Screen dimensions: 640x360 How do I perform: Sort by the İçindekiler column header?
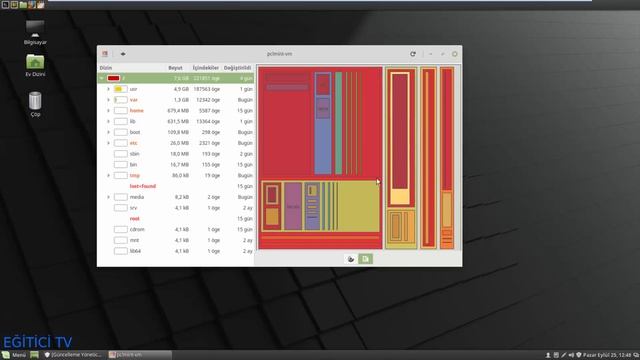pyautogui.click(x=206, y=68)
